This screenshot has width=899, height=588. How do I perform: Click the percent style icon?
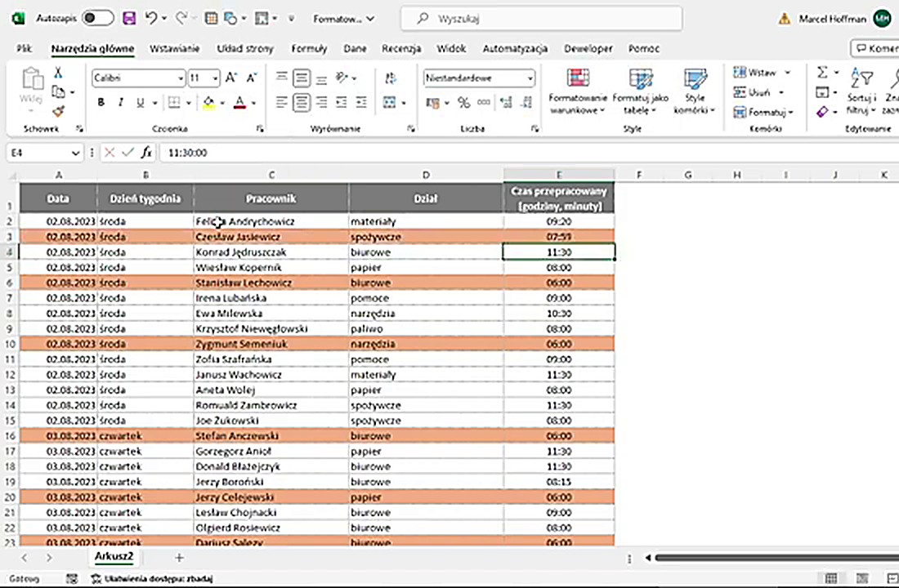point(463,103)
